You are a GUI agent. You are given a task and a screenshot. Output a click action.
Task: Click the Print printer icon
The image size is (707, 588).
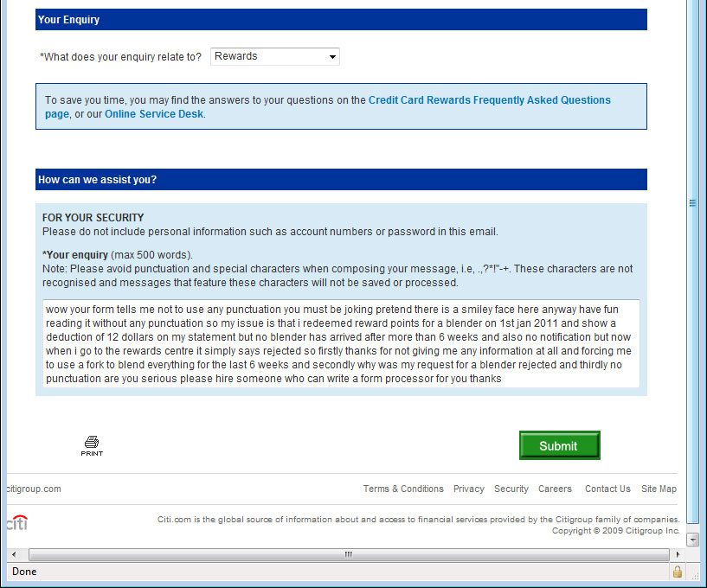click(x=92, y=445)
